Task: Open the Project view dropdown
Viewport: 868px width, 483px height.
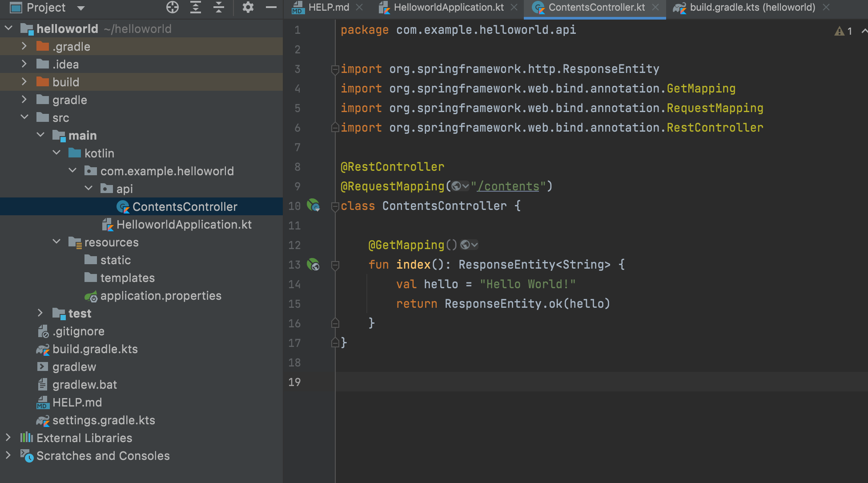Action: click(81, 8)
